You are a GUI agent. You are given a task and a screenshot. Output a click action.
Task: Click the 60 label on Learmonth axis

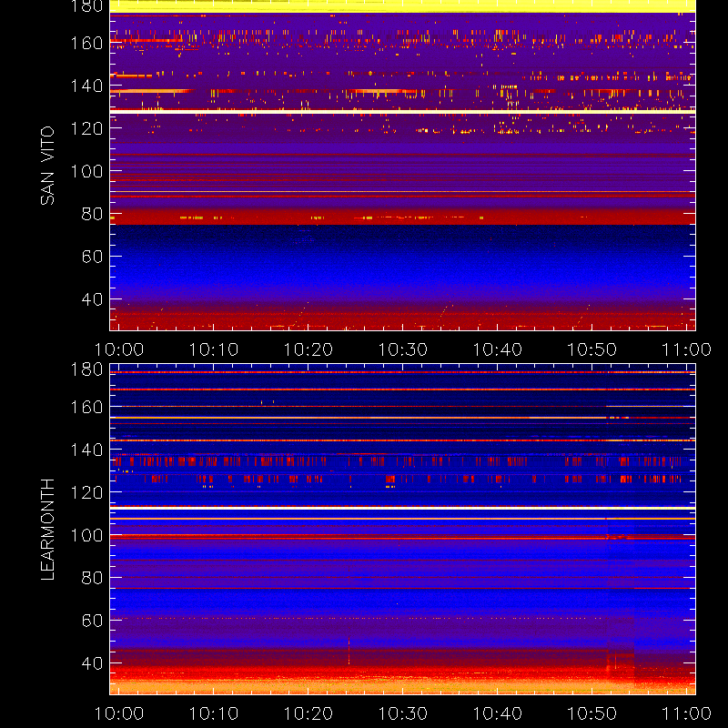tap(92, 621)
